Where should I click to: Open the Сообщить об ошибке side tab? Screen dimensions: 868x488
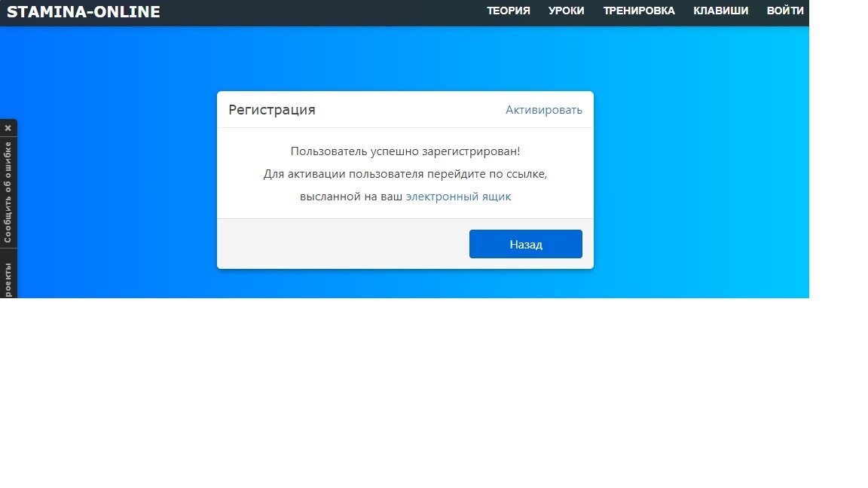8,192
